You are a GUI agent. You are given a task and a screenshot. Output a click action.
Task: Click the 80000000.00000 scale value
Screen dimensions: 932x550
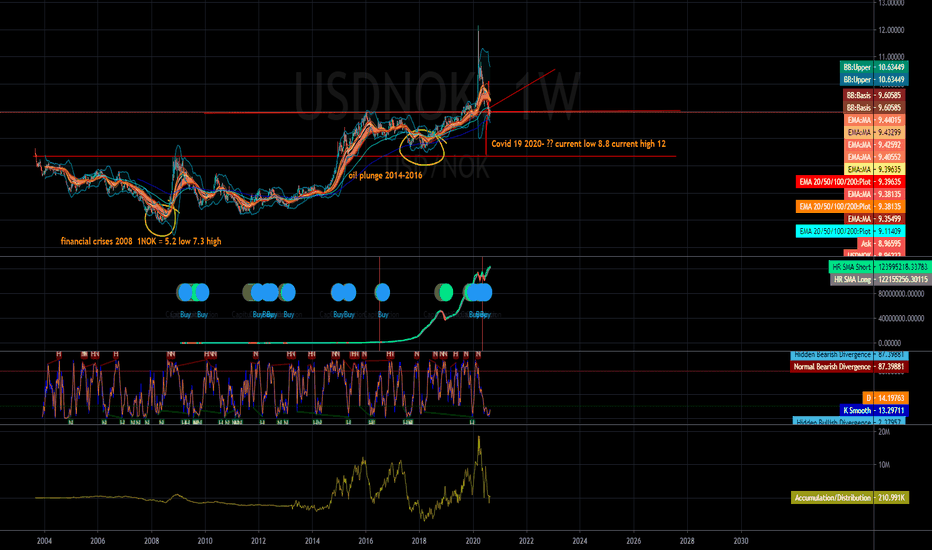[x=901, y=294]
